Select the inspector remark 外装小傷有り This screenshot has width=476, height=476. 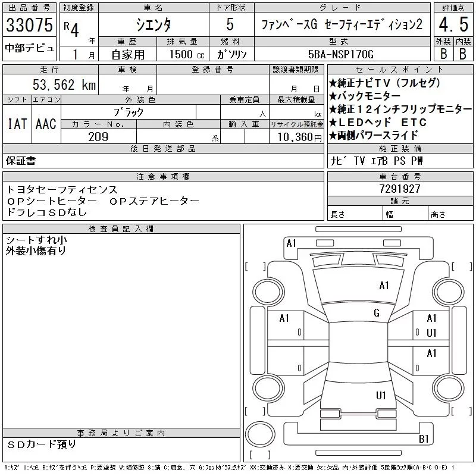pos(36,250)
